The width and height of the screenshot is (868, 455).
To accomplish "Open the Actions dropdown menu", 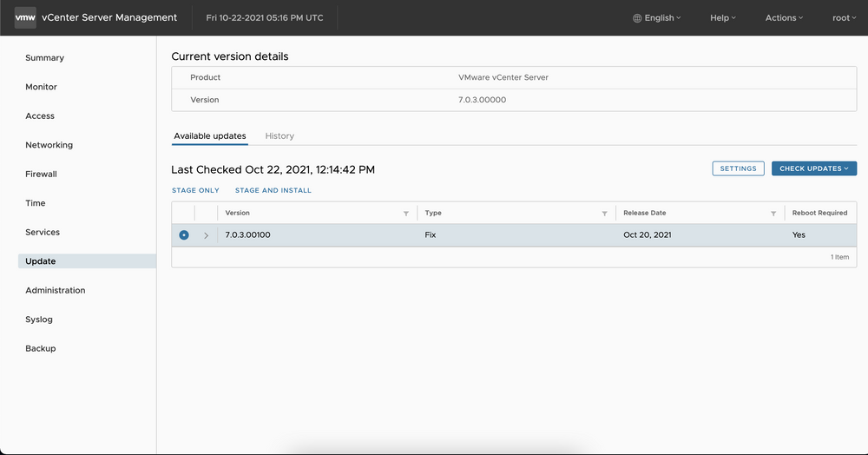I will click(784, 17).
